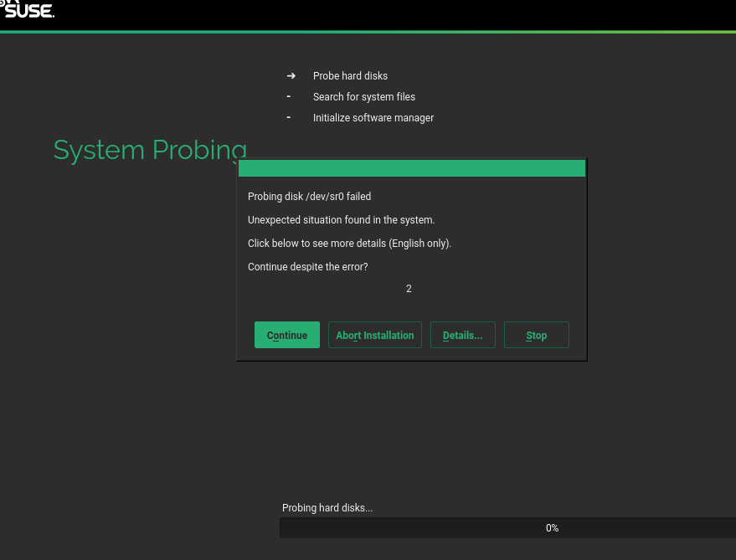Click the 0% progress bar

[x=507, y=528]
